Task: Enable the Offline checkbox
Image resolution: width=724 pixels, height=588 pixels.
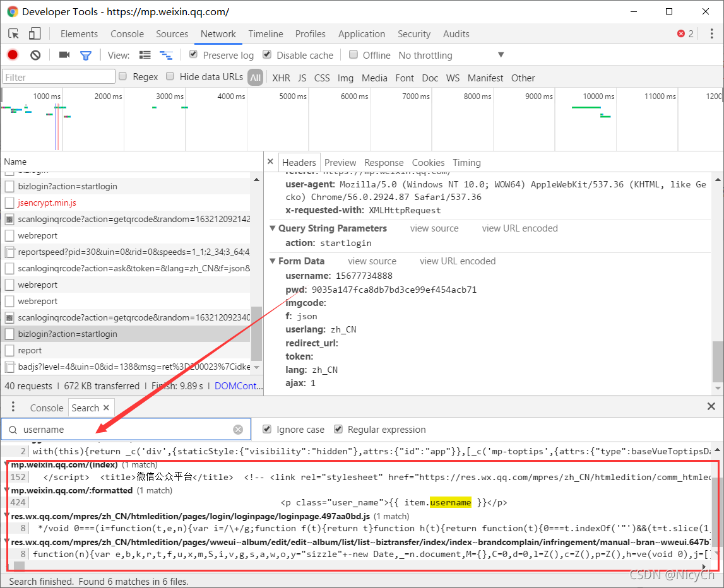Action: tap(353, 54)
